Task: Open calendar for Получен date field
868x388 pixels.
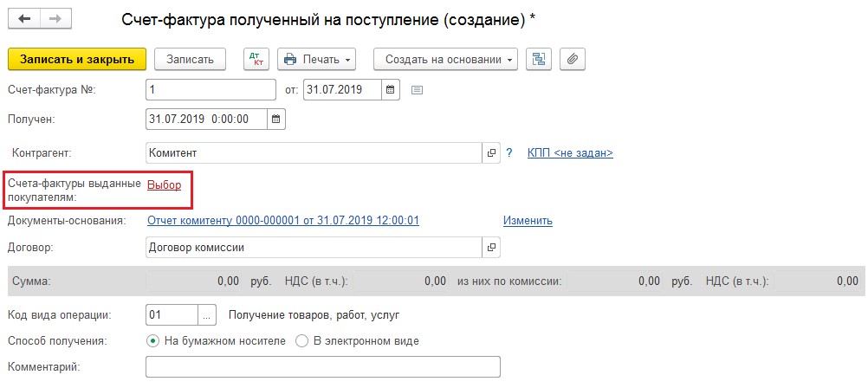Action: pyautogui.click(x=276, y=119)
